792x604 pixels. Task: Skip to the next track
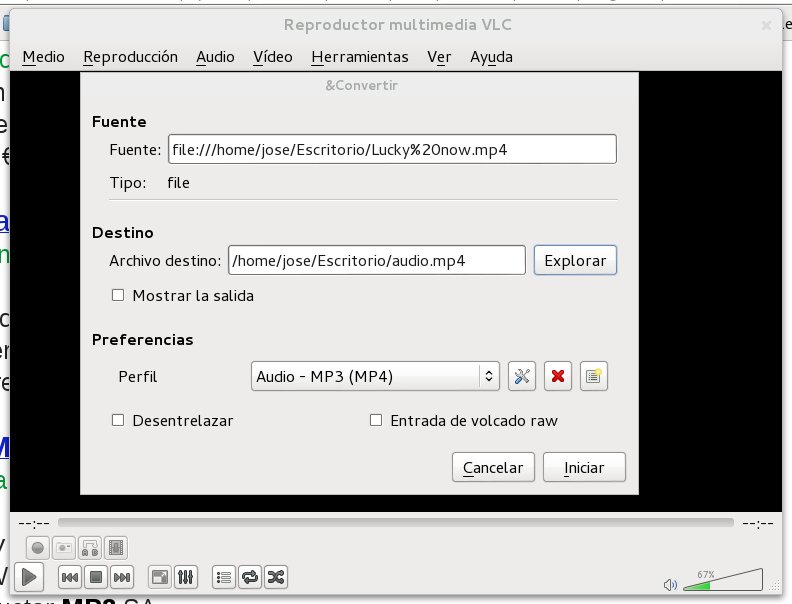coord(122,577)
